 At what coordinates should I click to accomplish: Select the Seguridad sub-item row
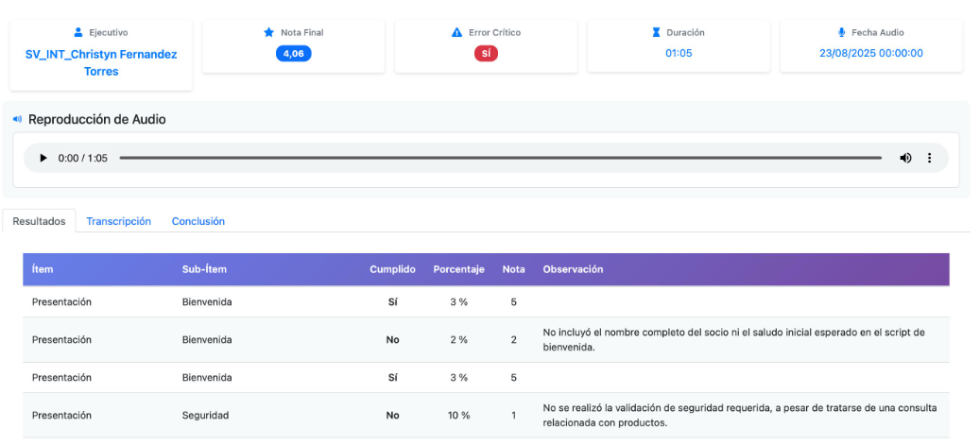[x=205, y=415]
